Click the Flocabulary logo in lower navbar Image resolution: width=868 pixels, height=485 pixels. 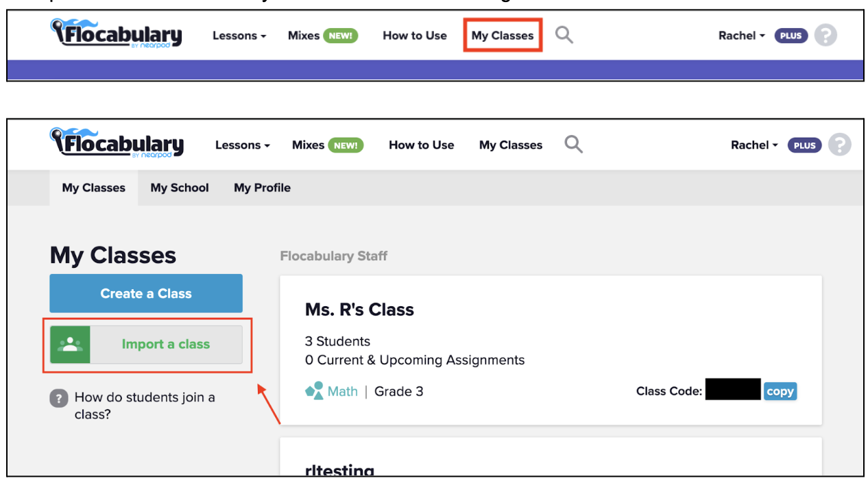(x=117, y=143)
